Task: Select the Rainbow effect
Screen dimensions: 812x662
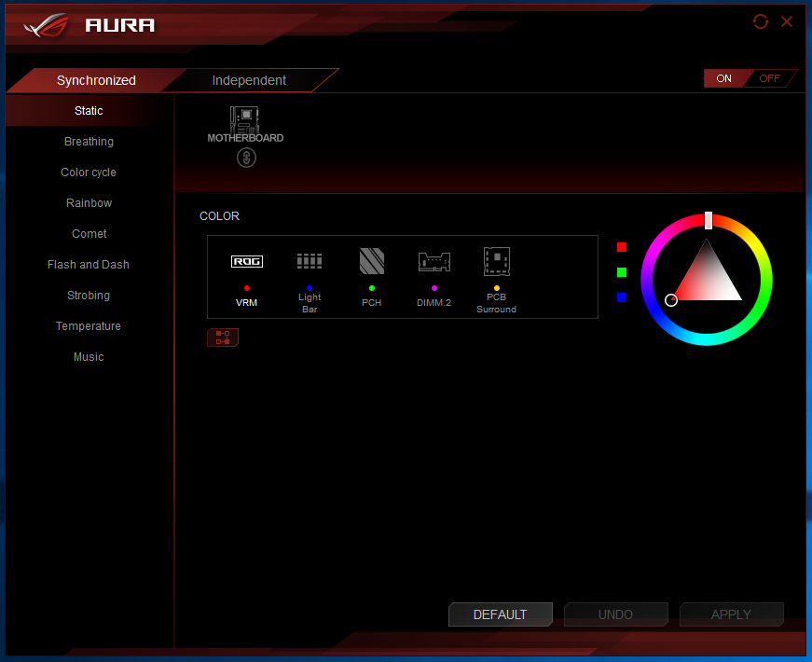Action: (89, 203)
